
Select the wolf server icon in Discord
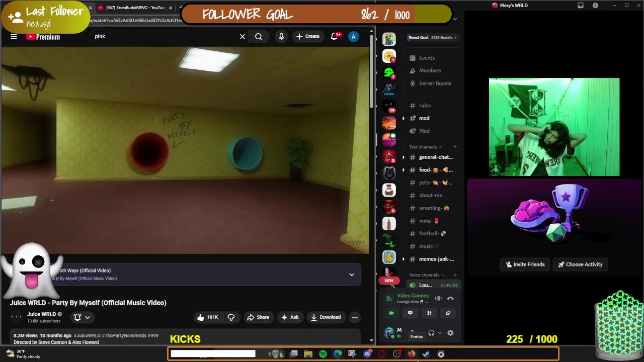pyautogui.click(x=389, y=173)
